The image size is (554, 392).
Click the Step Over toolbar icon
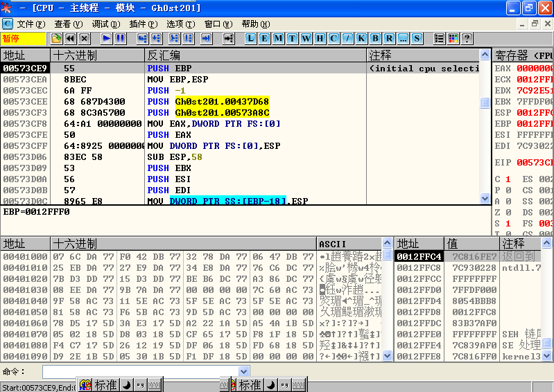tap(156, 39)
